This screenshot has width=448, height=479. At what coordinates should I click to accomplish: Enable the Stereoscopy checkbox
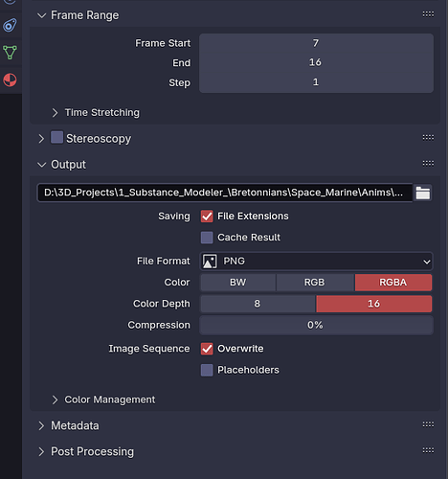56,138
